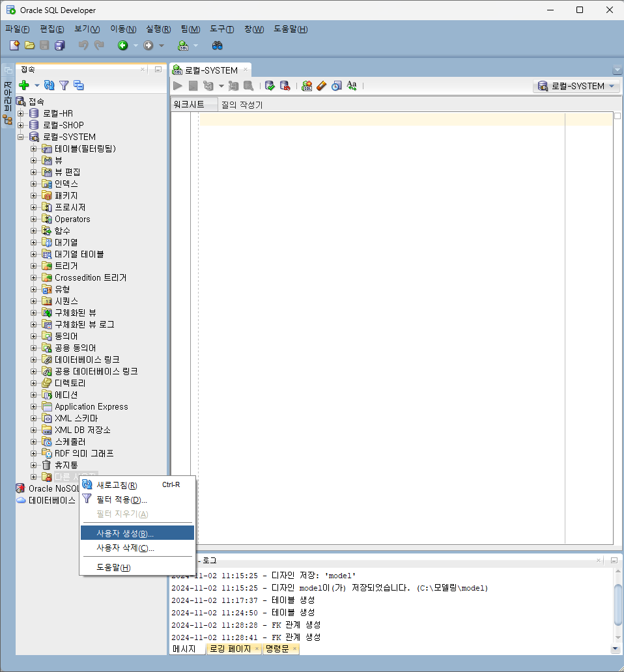This screenshot has height=672, width=624.
Task: Select the 트리거 tree item
Action: [66, 266]
